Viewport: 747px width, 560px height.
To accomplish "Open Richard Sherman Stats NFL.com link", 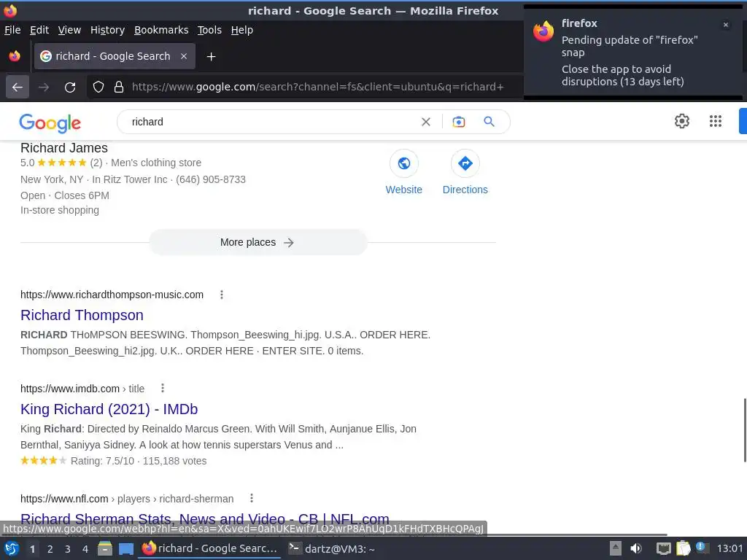I will click(205, 518).
